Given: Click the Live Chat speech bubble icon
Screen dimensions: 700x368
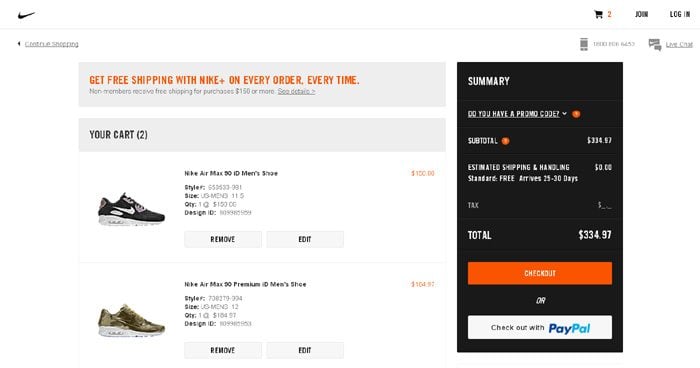Looking at the screenshot, I should [654, 44].
